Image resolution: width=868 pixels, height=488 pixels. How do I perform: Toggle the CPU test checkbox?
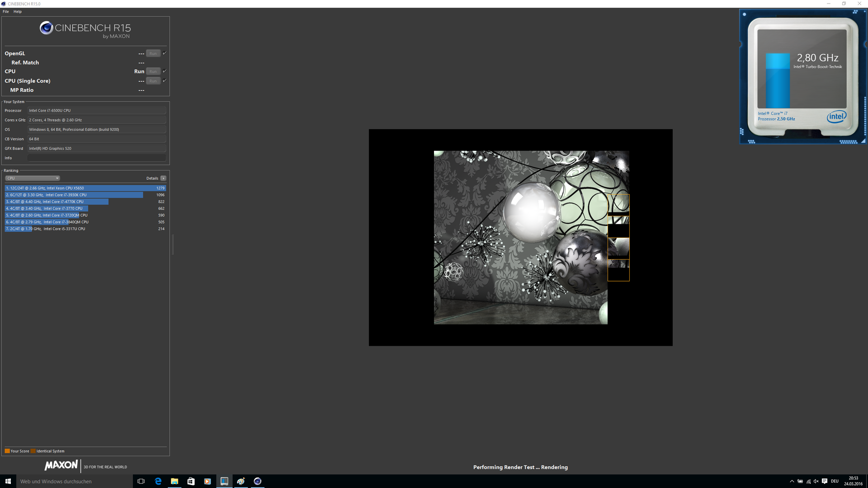pyautogui.click(x=165, y=71)
